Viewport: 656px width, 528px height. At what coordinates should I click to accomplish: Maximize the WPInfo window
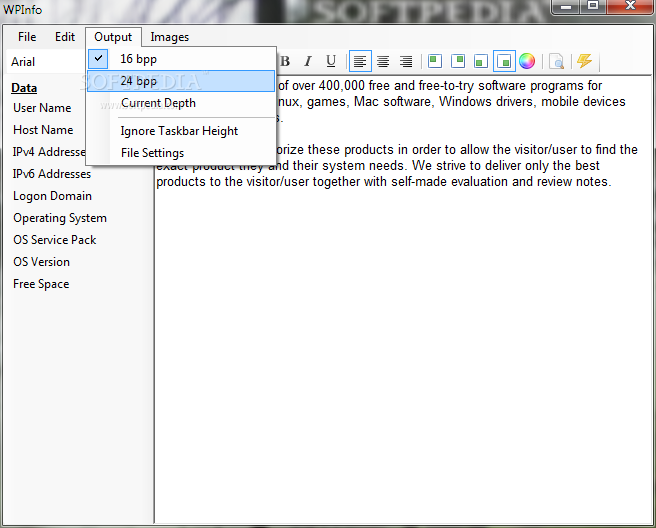pos(593,6)
